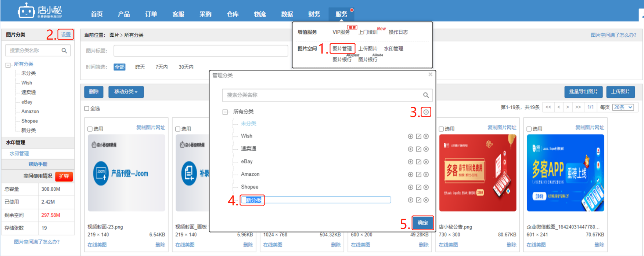This screenshot has width=644, height=256.
Task: Open the 20条 per-page dropdown
Action: [623, 107]
